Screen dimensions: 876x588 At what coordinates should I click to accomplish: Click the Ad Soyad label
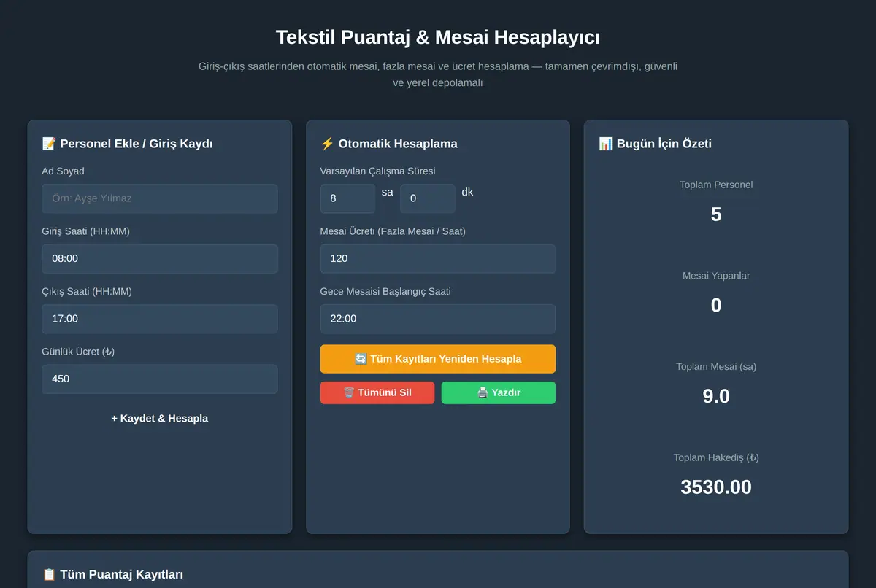pyautogui.click(x=64, y=171)
